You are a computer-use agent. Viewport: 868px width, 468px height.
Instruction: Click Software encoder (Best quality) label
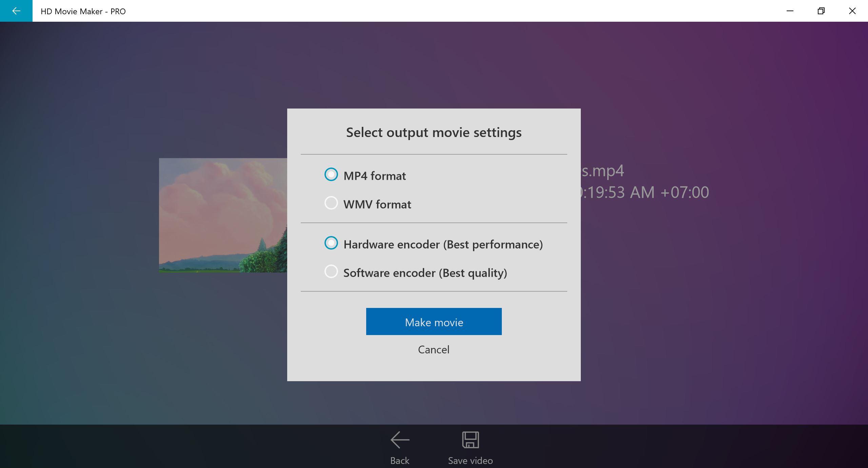click(425, 272)
